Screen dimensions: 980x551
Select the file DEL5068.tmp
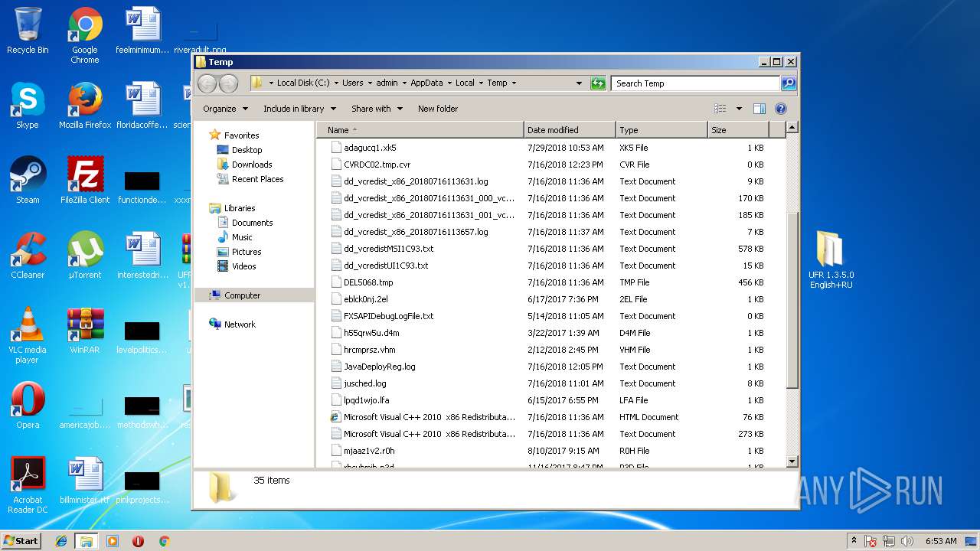368,282
